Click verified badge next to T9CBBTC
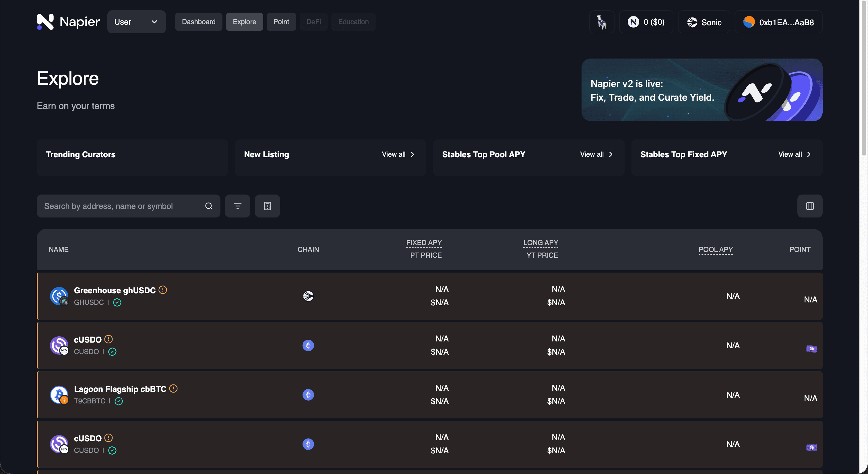This screenshot has height=474, width=868. pos(119,401)
